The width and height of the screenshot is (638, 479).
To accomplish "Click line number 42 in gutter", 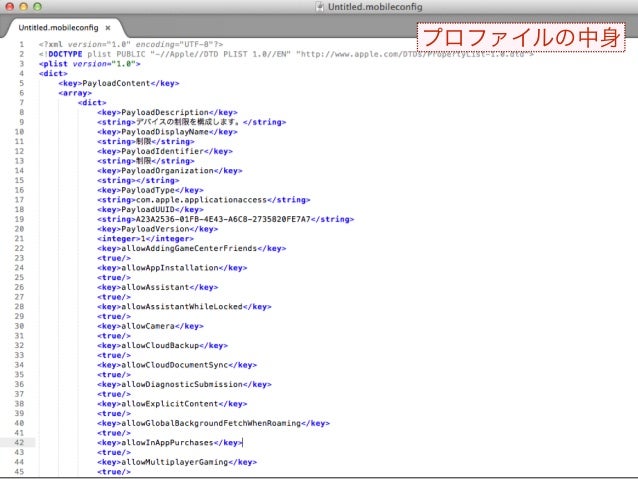I will [x=19, y=443].
